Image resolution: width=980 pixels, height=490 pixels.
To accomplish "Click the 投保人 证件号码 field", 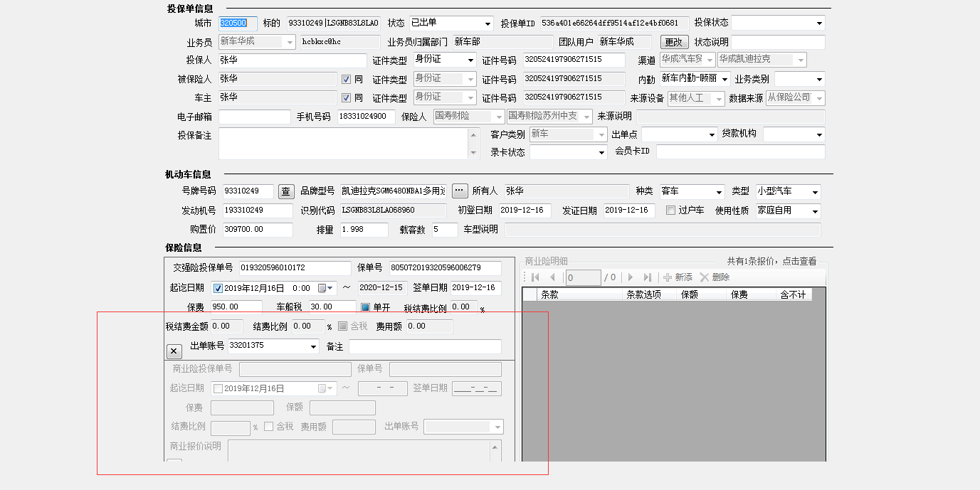I will [x=574, y=60].
